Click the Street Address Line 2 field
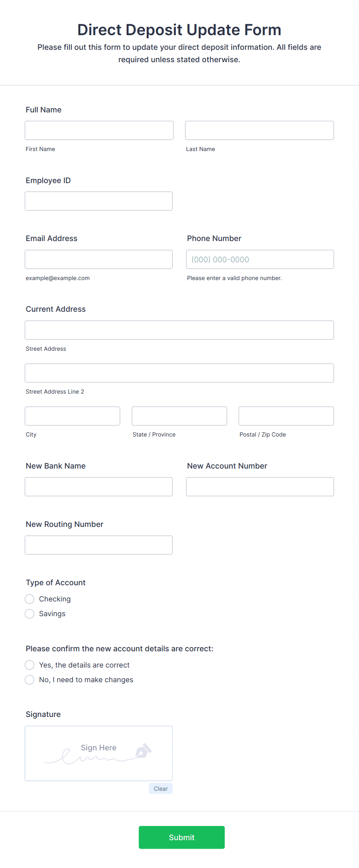The height and width of the screenshot is (868, 359). (179, 373)
